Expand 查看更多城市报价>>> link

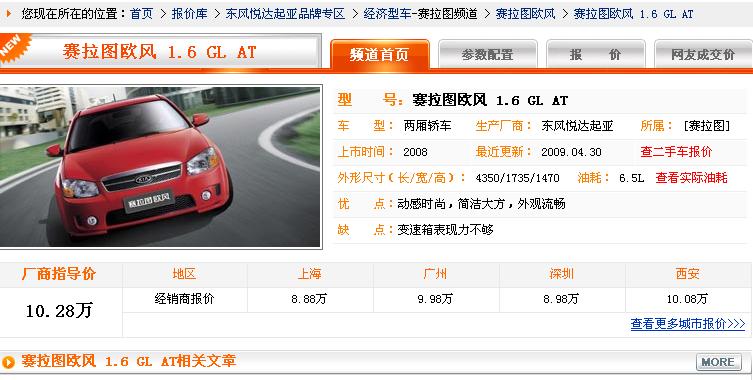[x=688, y=324]
